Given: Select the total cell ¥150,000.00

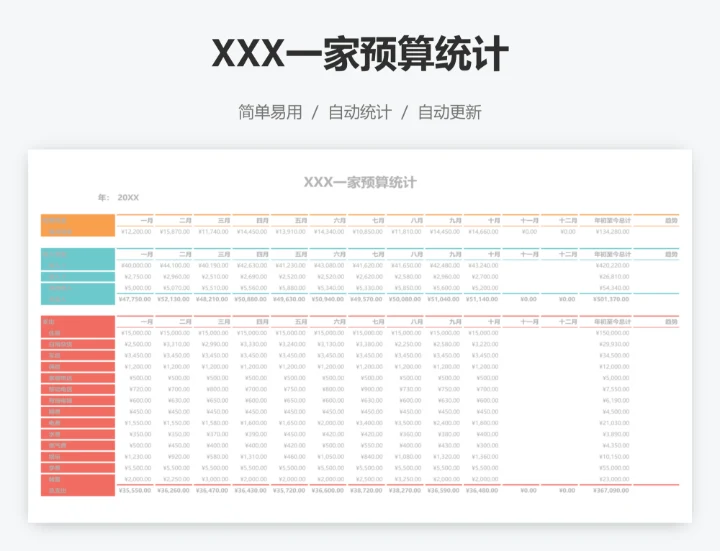Looking at the screenshot, I should point(613,333).
